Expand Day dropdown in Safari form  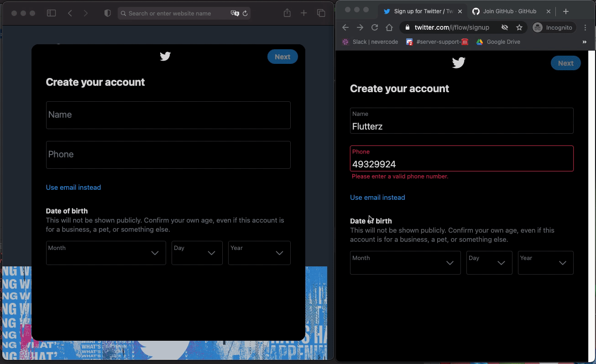tap(197, 253)
